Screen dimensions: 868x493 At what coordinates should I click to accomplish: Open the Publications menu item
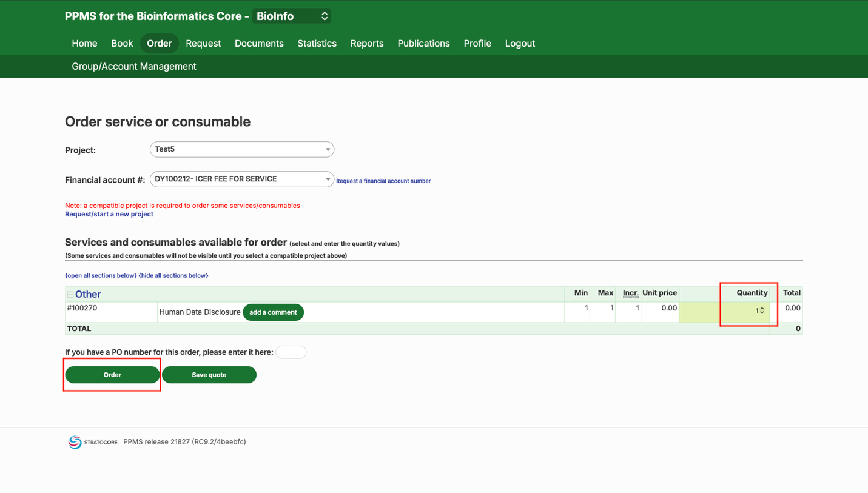tap(423, 44)
